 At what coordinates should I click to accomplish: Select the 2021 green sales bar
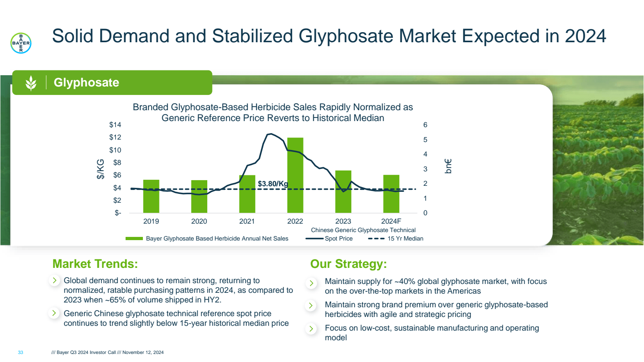247,194
